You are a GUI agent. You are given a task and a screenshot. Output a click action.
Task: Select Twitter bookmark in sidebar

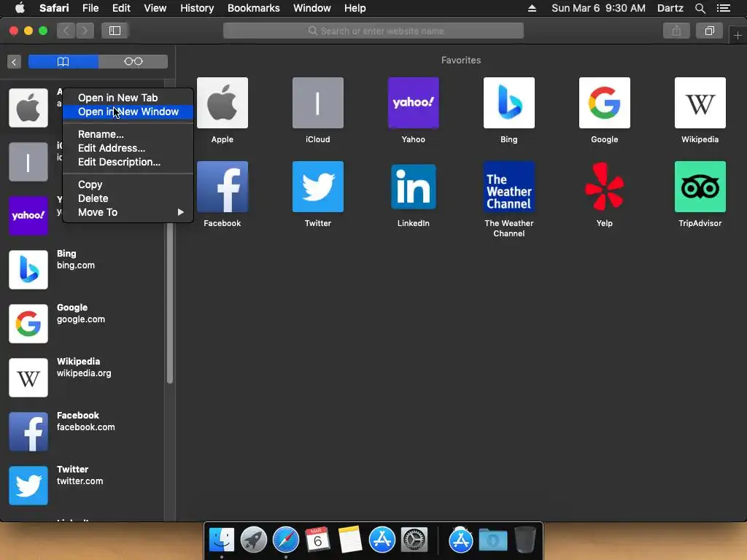[x=82, y=485]
